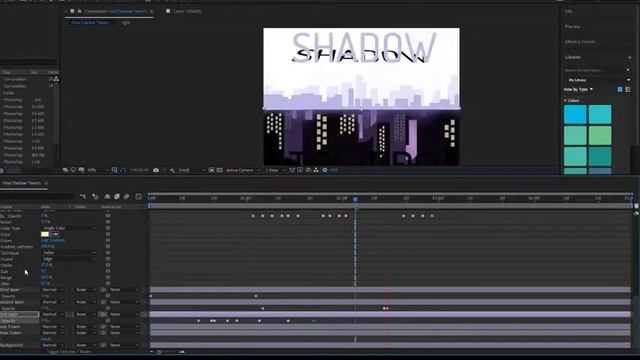
Task: Open the 1 View layout dropdown
Action: click(x=275, y=170)
